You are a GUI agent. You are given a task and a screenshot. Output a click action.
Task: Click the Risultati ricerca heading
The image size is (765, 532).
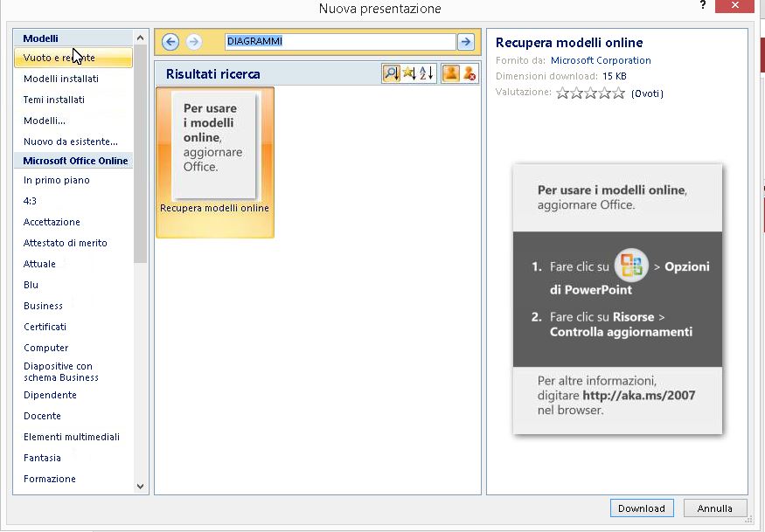(213, 74)
